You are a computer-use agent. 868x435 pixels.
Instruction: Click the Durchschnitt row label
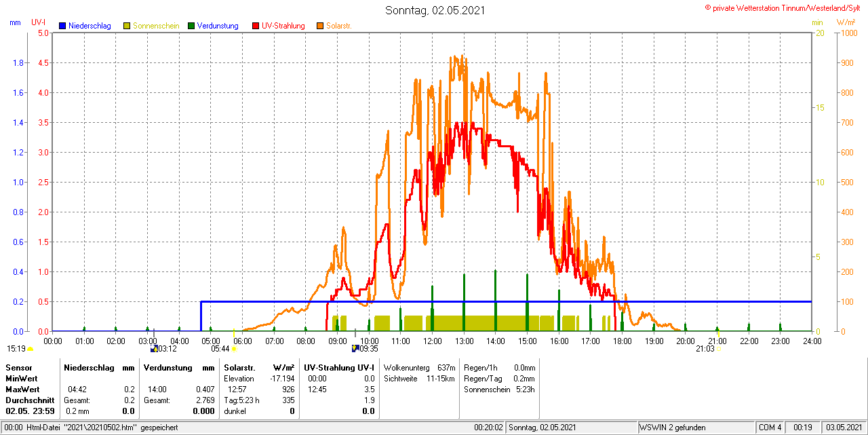click(29, 400)
